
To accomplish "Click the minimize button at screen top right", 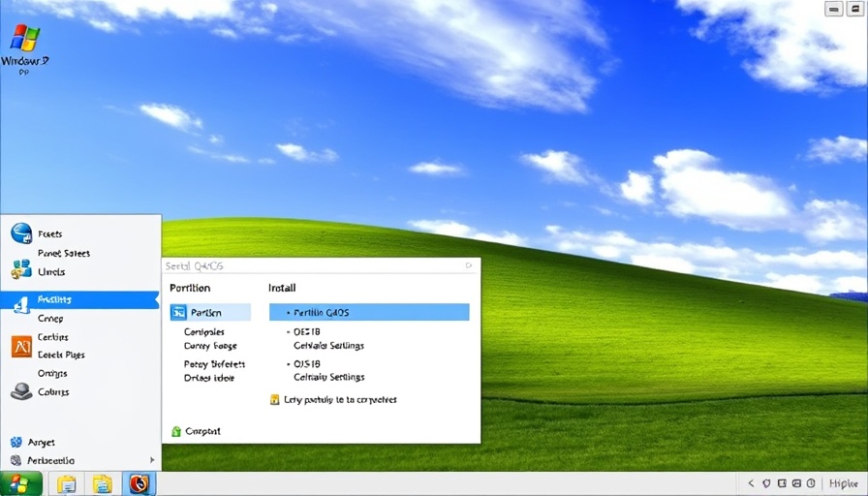I will point(834,9).
